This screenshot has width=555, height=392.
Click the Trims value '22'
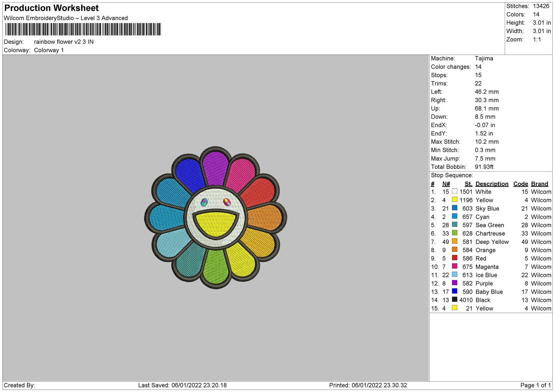(x=478, y=83)
